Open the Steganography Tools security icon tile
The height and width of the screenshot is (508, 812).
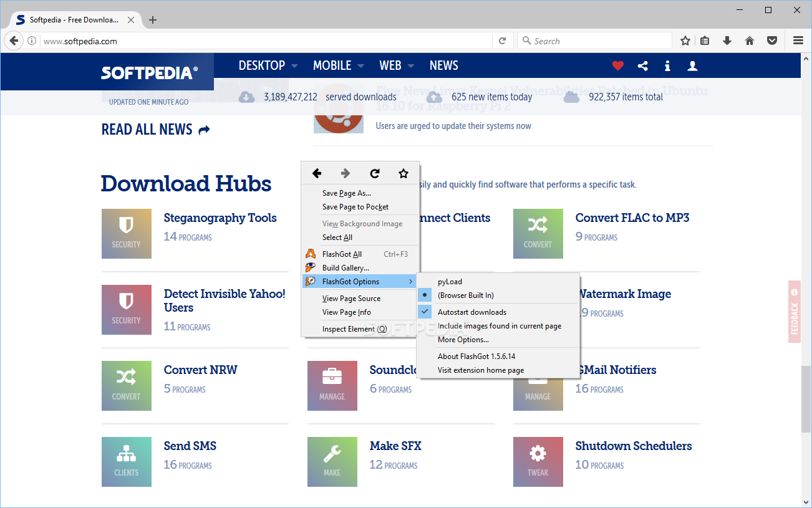click(127, 234)
